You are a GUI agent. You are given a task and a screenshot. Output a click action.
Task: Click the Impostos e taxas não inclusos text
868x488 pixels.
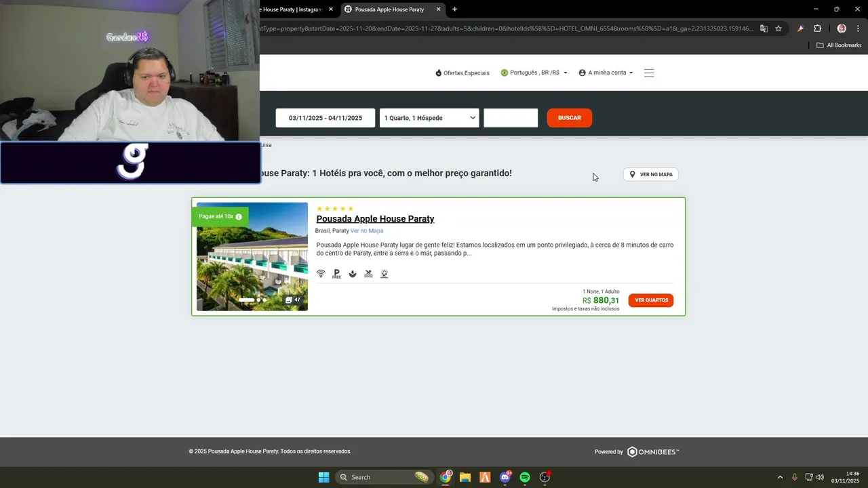click(x=585, y=309)
